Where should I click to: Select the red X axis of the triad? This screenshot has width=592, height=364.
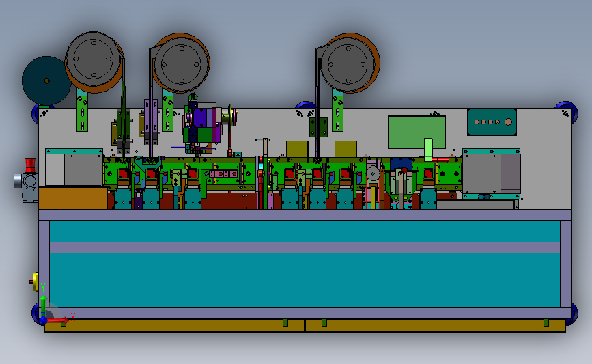click(57, 320)
